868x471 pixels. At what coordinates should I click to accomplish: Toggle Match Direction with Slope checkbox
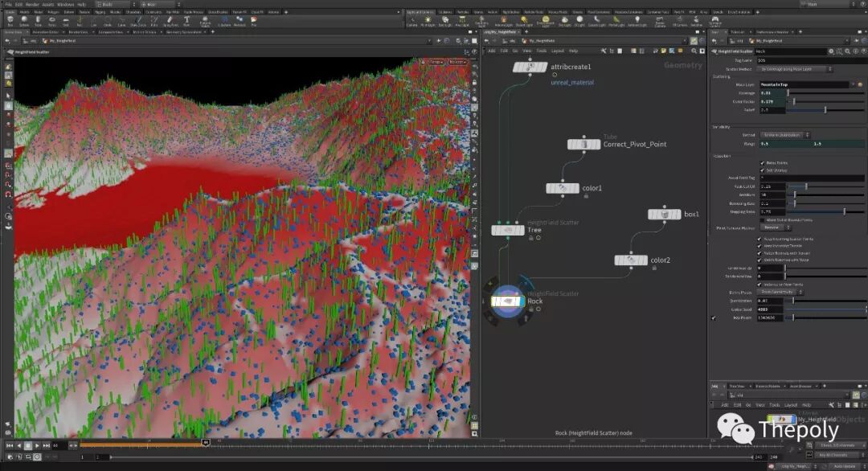point(759,260)
